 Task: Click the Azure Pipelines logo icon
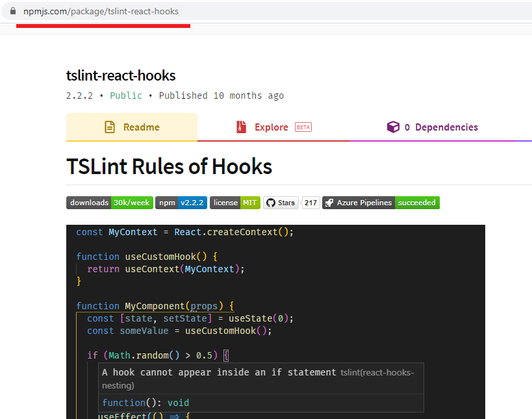tap(329, 203)
